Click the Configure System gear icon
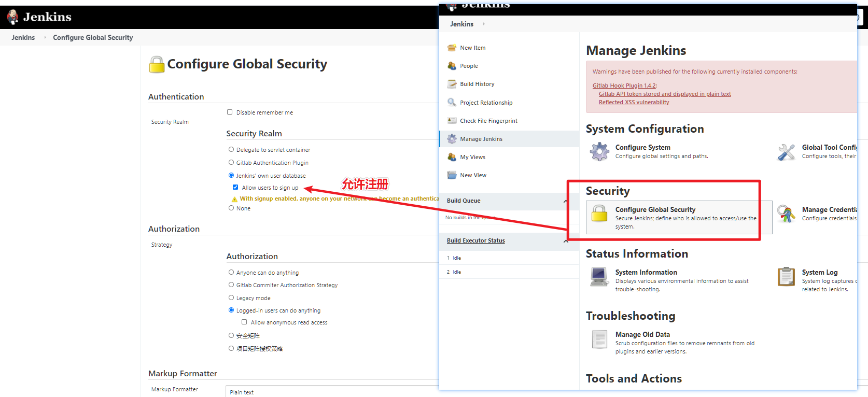 click(599, 152)
